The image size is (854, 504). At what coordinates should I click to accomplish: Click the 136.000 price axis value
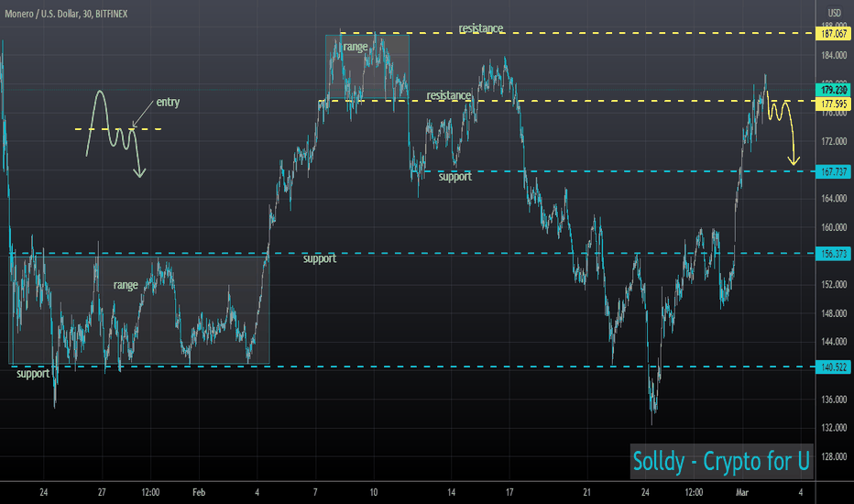coord(834,400)
